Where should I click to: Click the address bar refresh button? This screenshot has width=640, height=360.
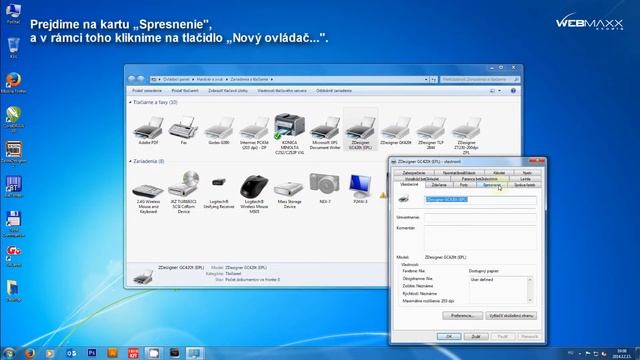[x=433, y=79]
